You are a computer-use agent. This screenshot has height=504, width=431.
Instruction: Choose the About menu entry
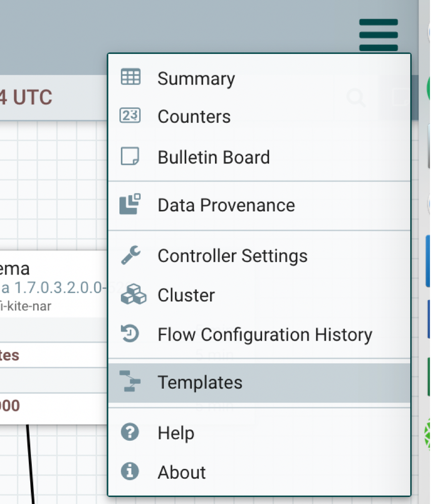pos(182,472)
